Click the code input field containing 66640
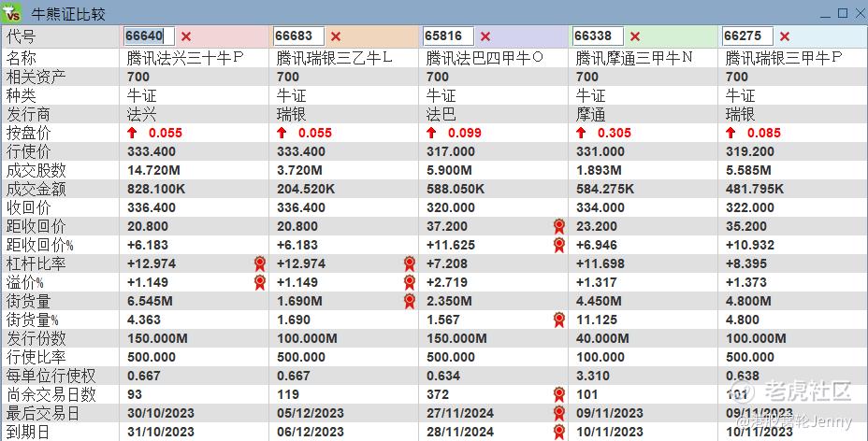 pyautogui.click(x=149, y=36)
